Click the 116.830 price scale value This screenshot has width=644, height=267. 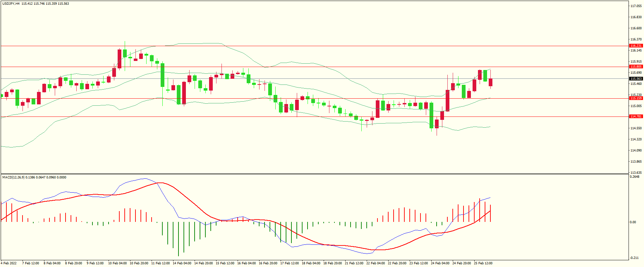point(636,17)
